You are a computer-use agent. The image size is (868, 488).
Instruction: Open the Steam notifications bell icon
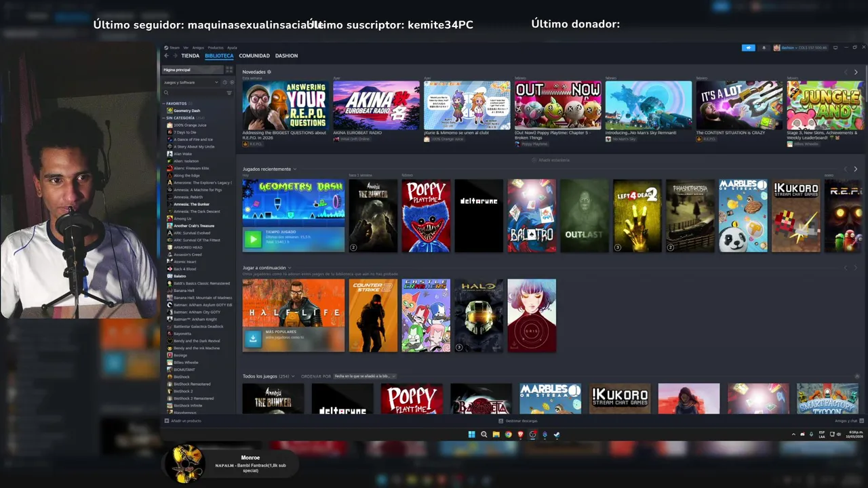[x=764, y=47]
